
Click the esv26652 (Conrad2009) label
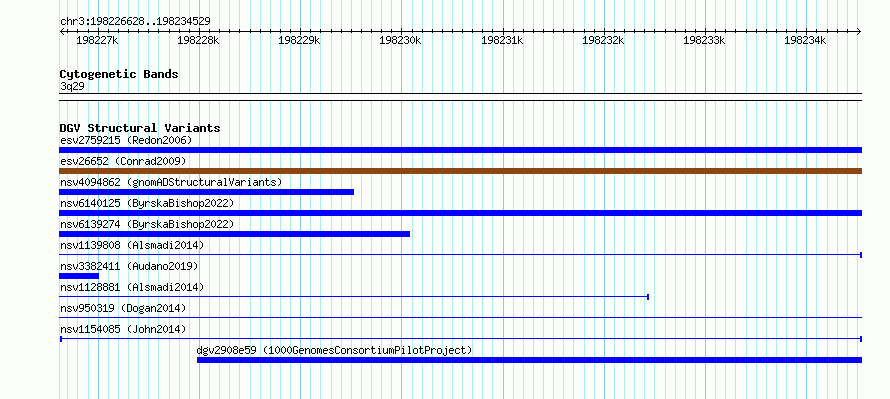click(x=123, y=161)
